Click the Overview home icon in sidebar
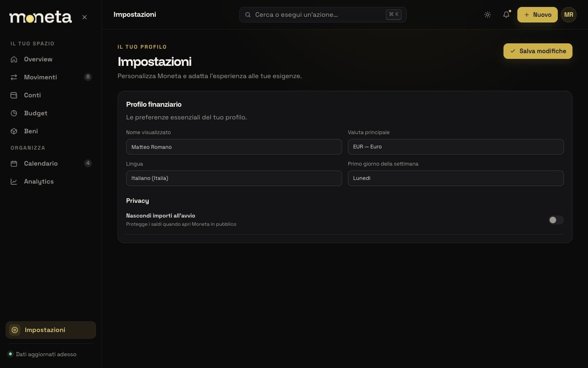Screen dimensions: 588x368 pyautogui.click(x=14, y=59)
